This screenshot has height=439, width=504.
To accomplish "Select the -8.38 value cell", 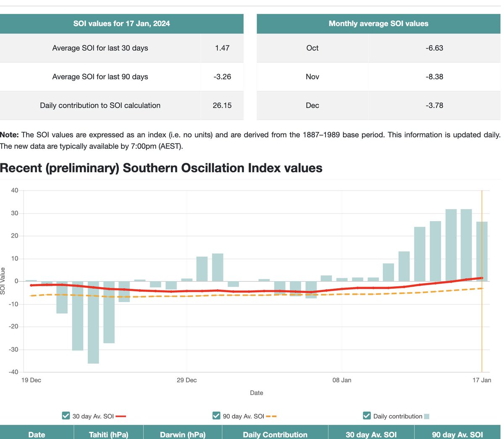I will point(434,77).
